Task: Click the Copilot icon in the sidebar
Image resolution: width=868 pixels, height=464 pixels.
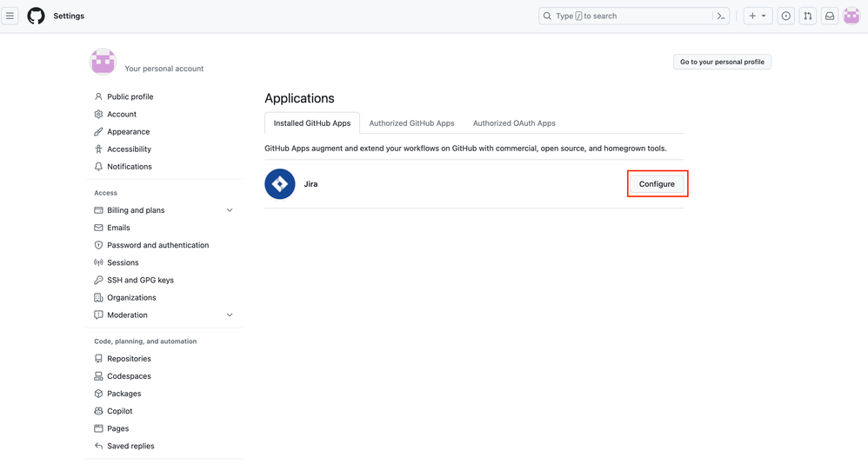Action: tap(98, 411)
